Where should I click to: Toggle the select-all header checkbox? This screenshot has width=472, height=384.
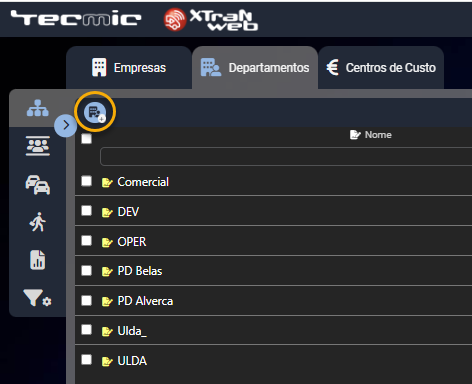tap(86, 139)
